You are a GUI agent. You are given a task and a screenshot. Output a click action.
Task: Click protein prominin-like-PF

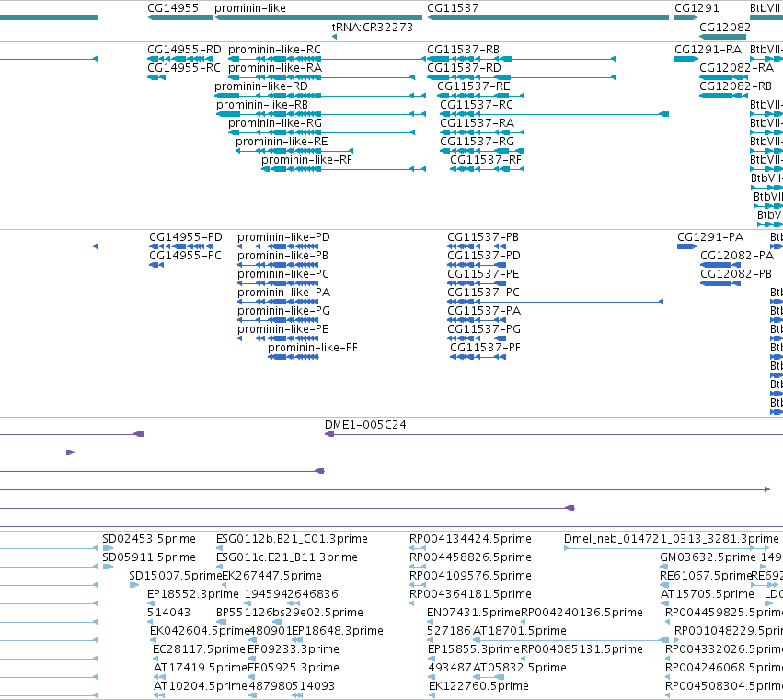294,357
